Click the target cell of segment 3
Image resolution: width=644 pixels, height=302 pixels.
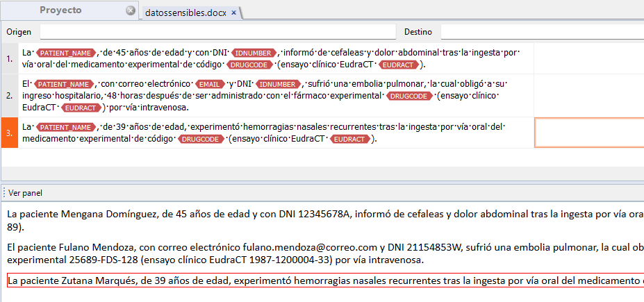(589, 133)
